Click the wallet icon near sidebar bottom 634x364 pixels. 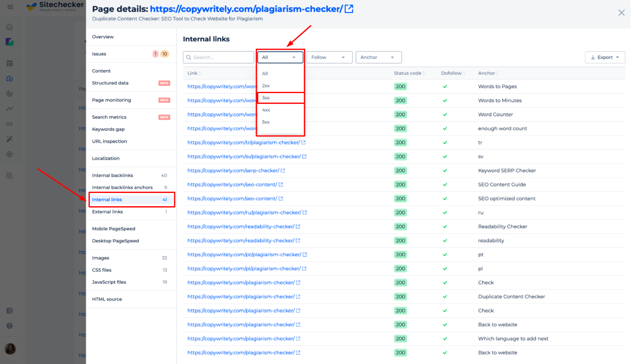pos(10,311)
